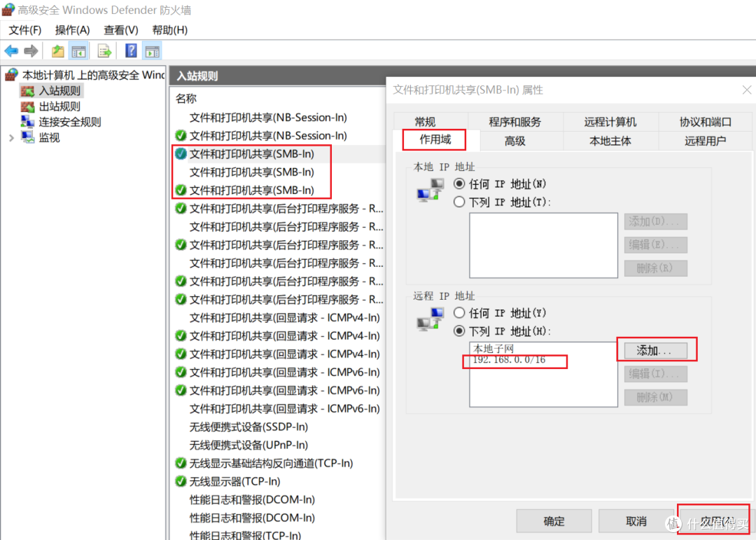Open the 文件(F) menu
This screenshot has height=540, width=756.
(25, 30)
